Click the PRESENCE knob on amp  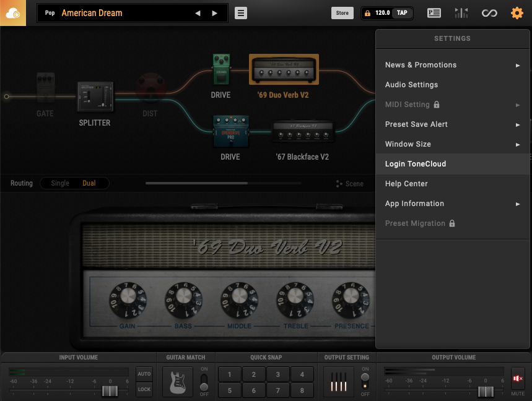(351, 300)
